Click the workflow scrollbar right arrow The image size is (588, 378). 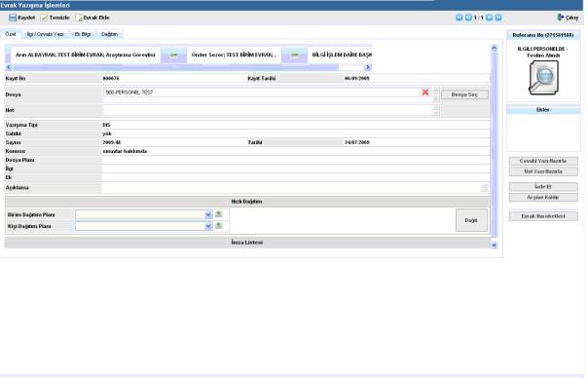368,67
